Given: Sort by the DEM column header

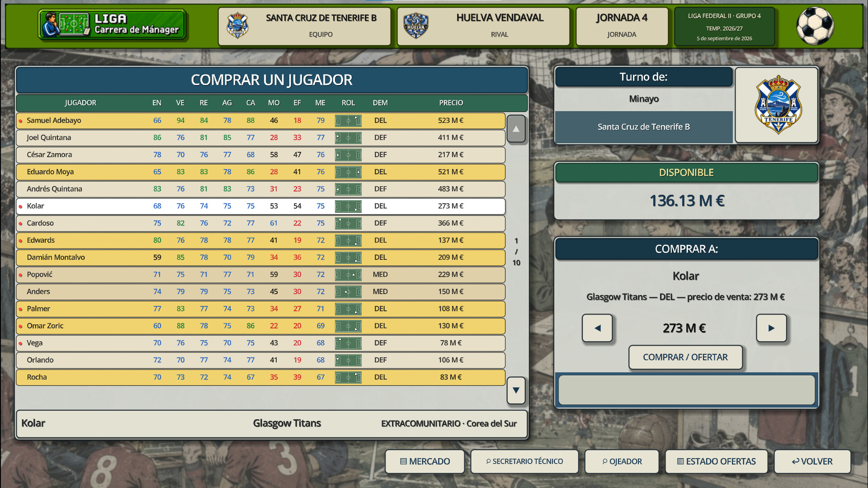Looking at the screenshot, I should (380, 103).
